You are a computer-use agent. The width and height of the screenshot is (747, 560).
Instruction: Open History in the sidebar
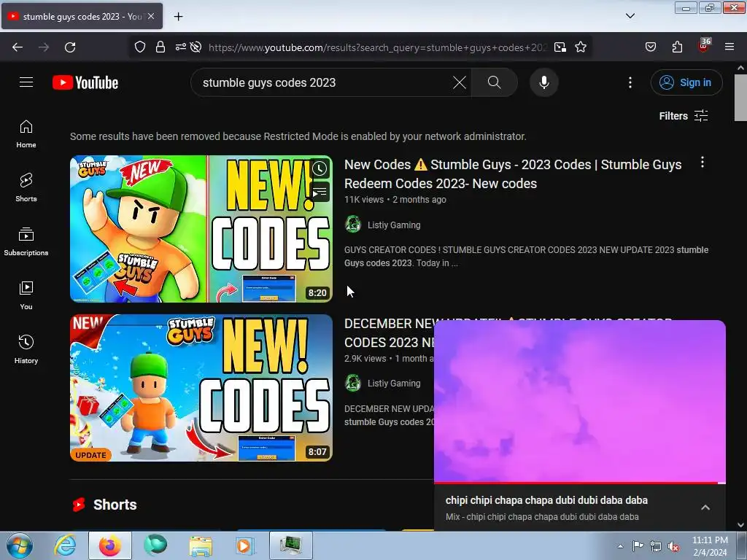point(26,349)
